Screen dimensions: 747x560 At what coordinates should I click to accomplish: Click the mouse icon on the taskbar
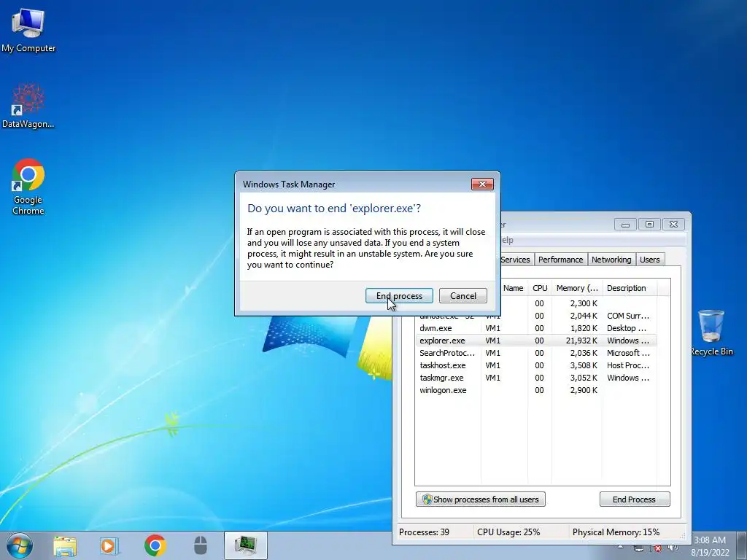click(x=201, y=545)
